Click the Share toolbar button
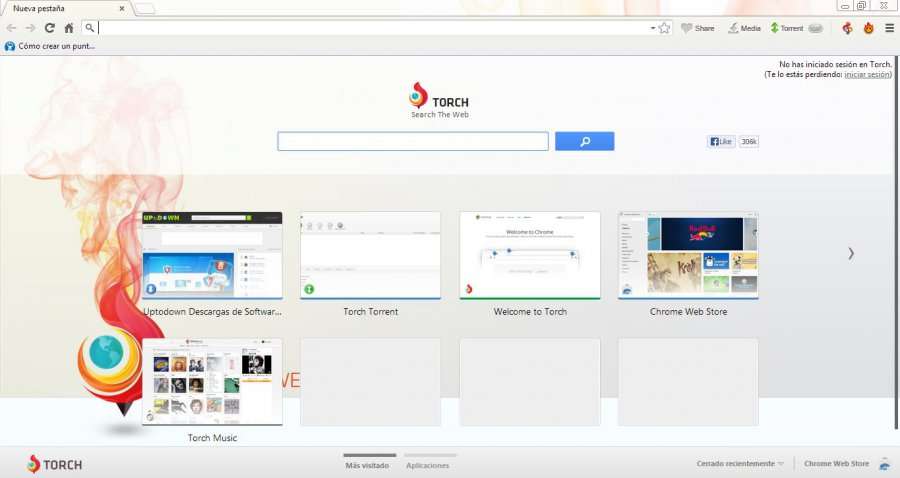The height and width of the screenshot is (478, 900). pos(698,28)
